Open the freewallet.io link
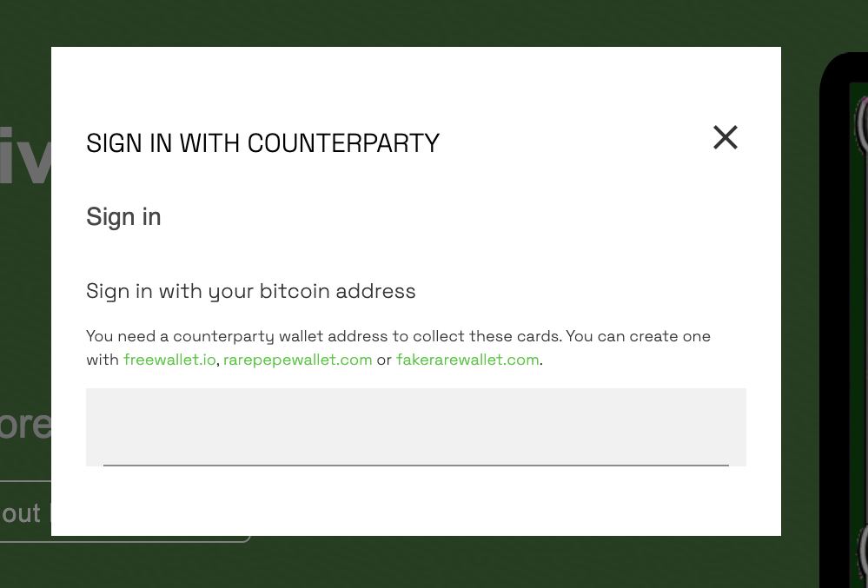868x588 pixels. (x=169, y=360)
